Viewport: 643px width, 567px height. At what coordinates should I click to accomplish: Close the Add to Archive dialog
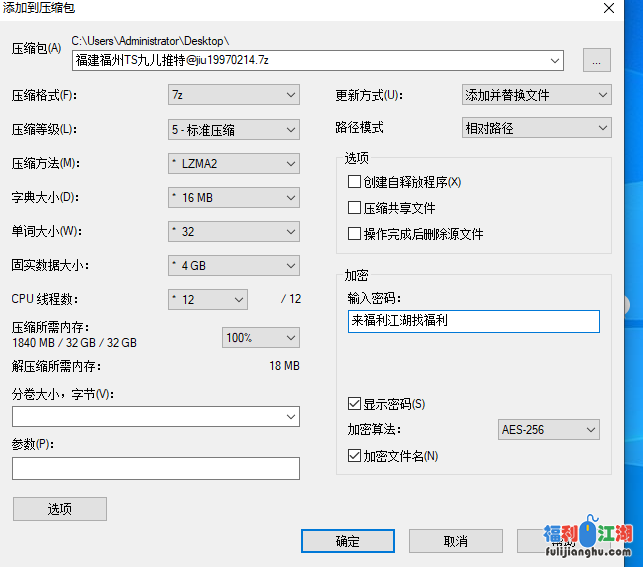tap(608, 8)
